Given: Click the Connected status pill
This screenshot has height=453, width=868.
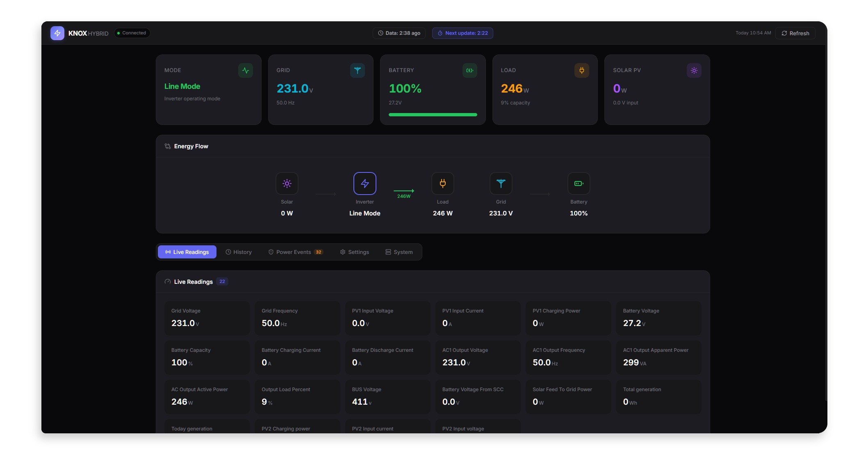Looking at the screenshot, I should pos(132,33).
